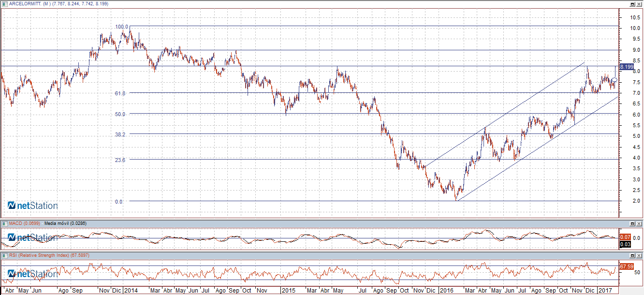644x295 pixels.
Task: Select the Fibonacci 0.0 level label
Action: coord(119,202)
